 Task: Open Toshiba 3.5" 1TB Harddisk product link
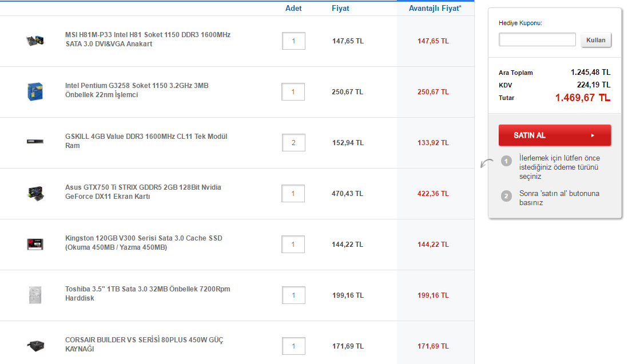pos(148,294)
